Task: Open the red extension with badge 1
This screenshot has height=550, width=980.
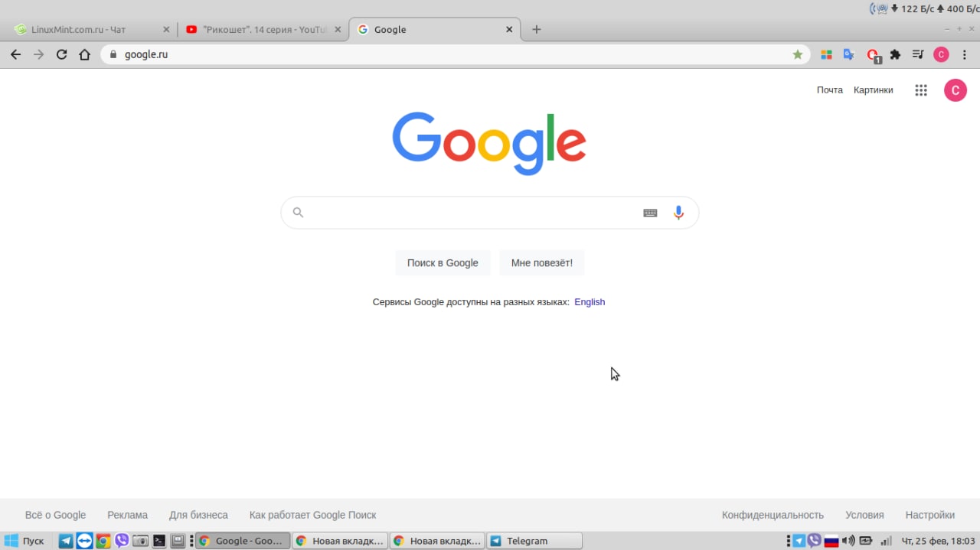Action: 872,55
